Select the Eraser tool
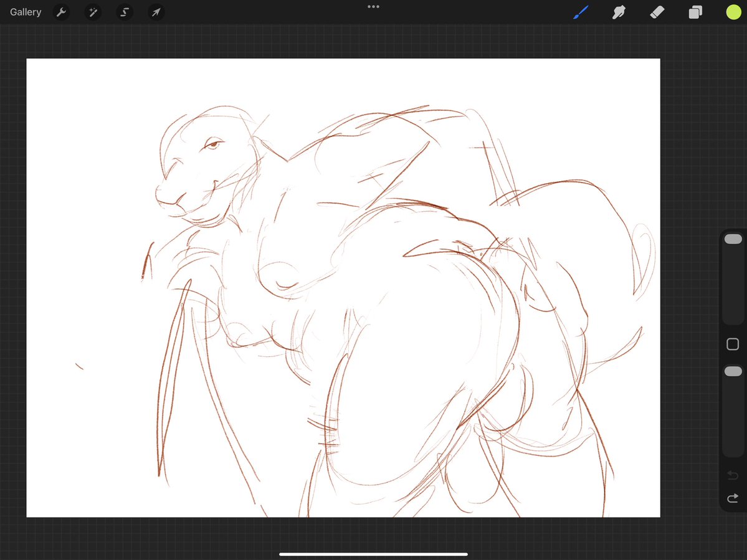 pos(657,12)
